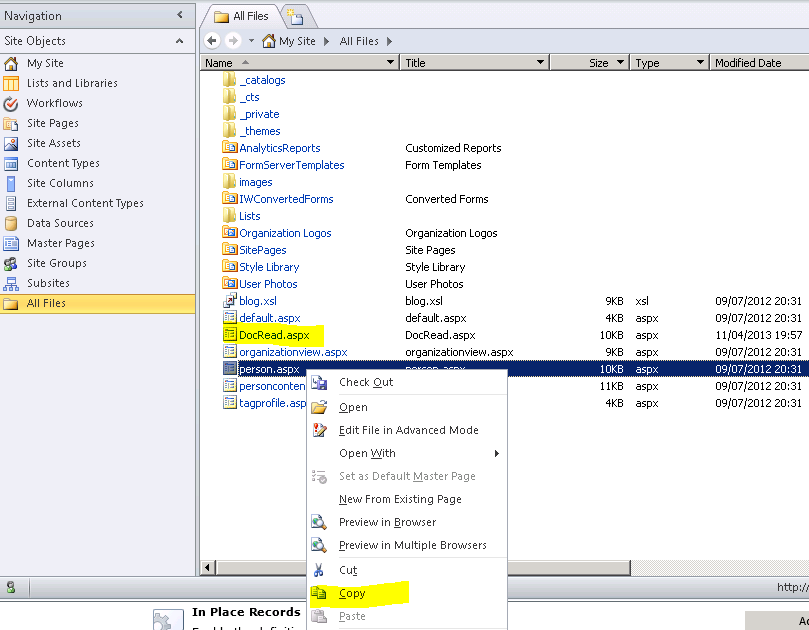
Task: Click the Master Pages icon
Action: pos(11,243)
